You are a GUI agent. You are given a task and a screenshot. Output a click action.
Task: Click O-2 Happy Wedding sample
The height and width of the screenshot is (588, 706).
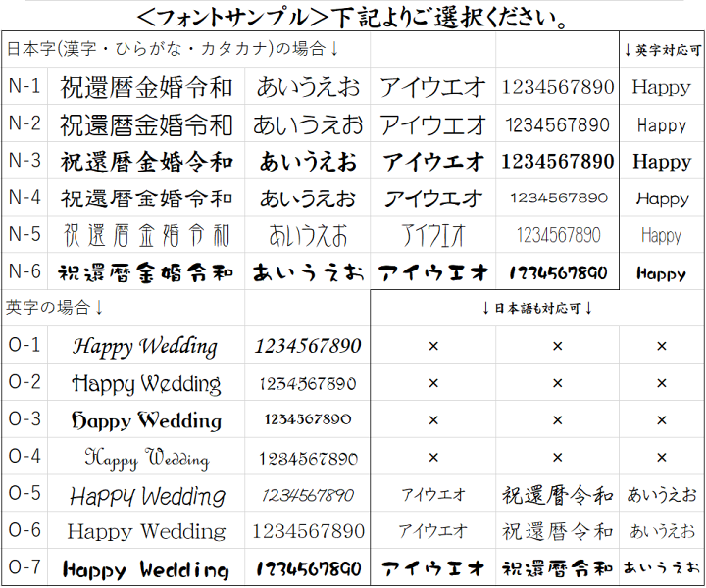pyautogui.click(x=146, y=385)
